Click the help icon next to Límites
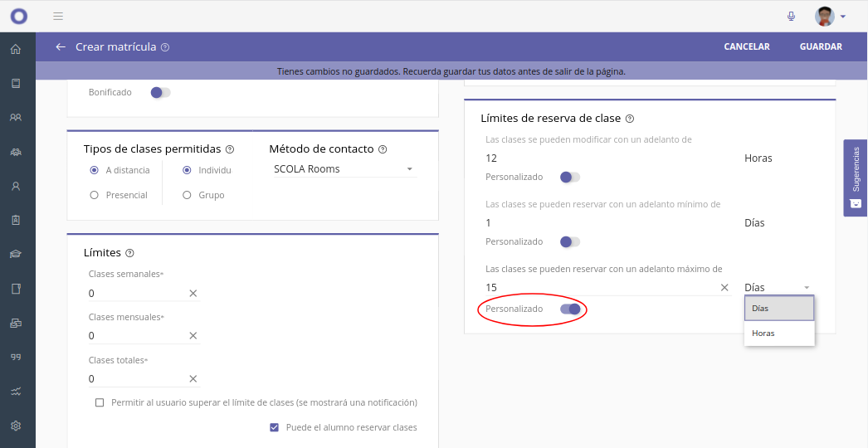 (x=129, y=253)
